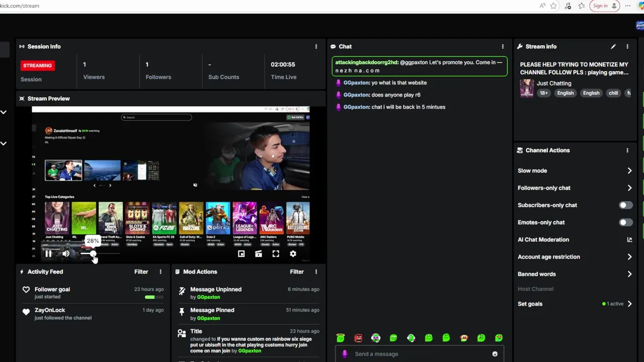Open Session Info options menu

click(316, 46)
